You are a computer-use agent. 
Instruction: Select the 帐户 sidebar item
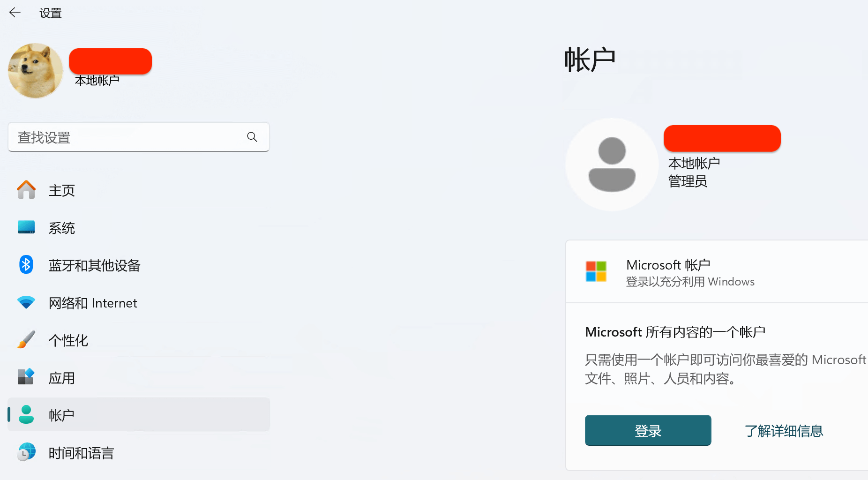[x=62, y=415]
